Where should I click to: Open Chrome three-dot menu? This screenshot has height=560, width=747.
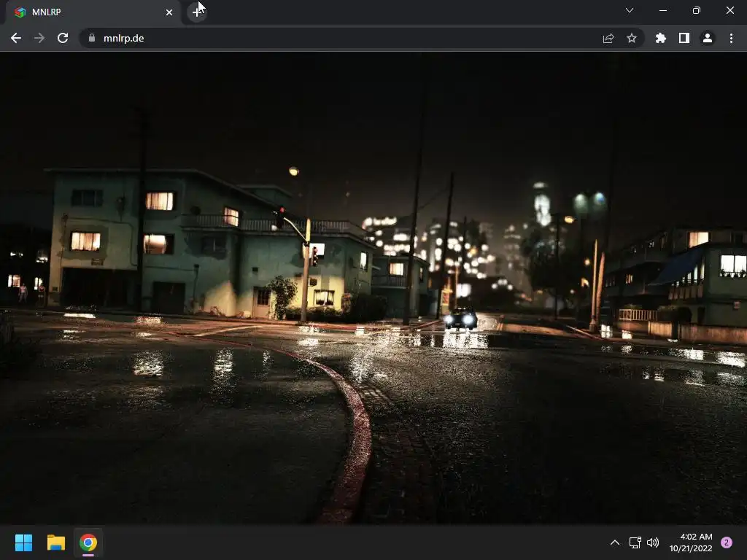click(731, 38)
